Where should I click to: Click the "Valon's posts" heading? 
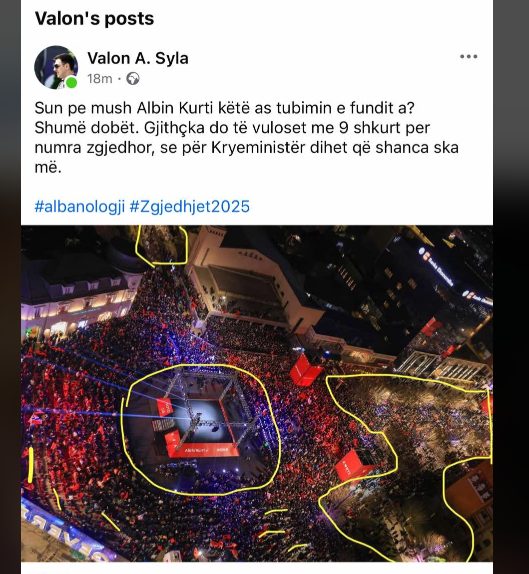(x=94, y=19)
